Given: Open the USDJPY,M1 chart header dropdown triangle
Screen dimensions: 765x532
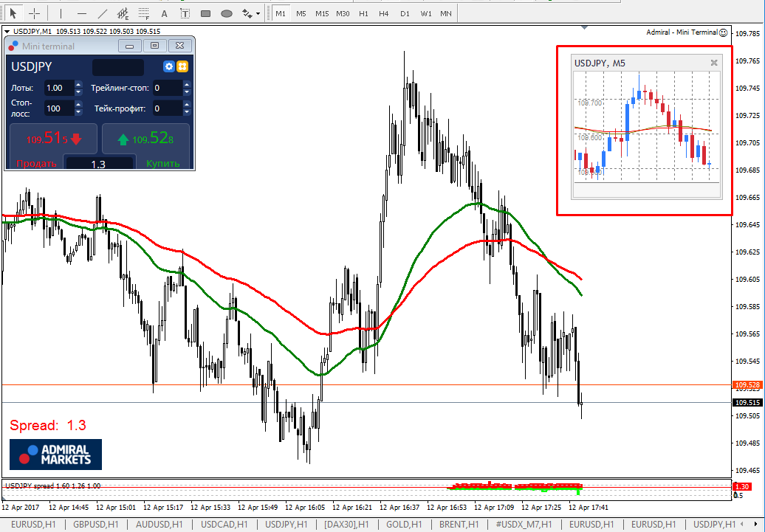Looking at the screenshot, I should point(7,32).
